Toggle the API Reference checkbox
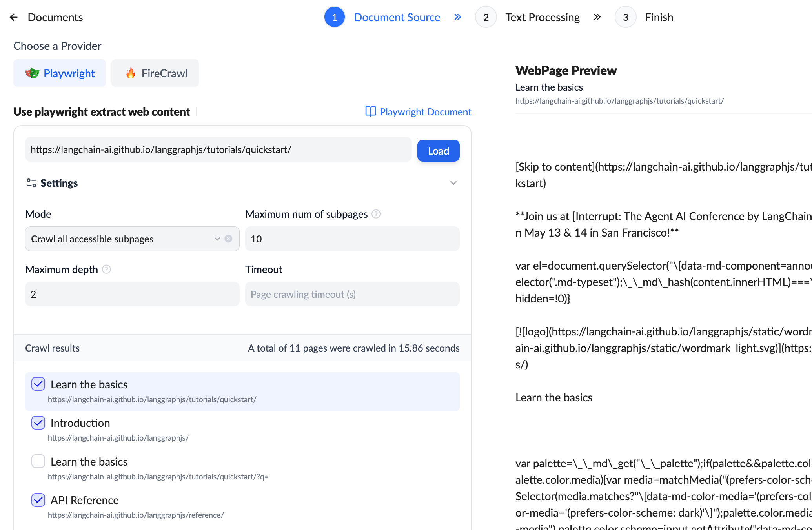812x530 pixels. click(38, 500)
